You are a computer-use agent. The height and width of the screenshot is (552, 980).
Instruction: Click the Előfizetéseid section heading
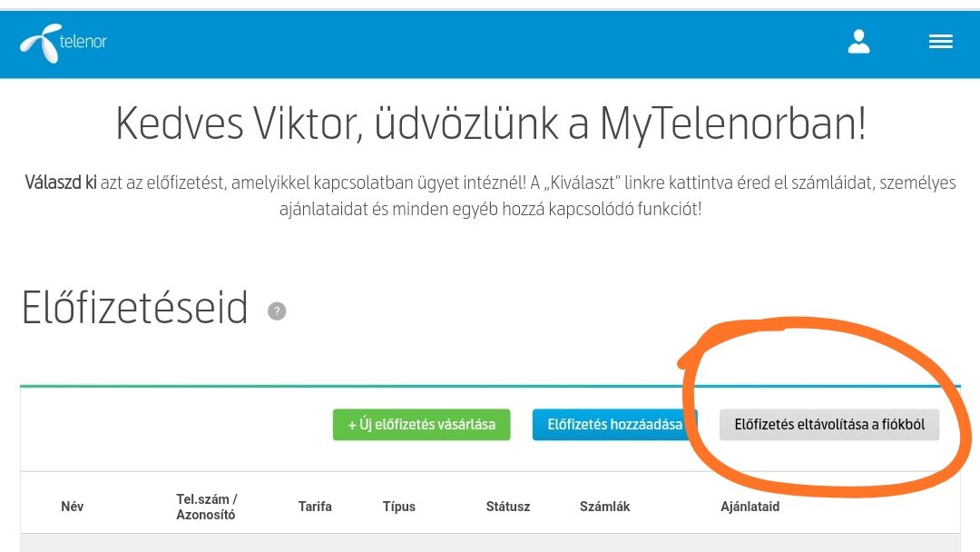[x=135, y=308]
